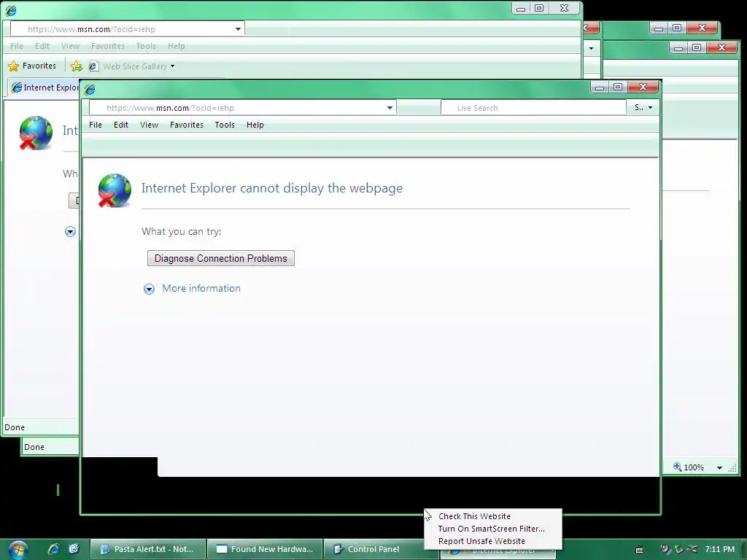Click the Edit menu in the back window
747x560 pixels.
point(42,46)
